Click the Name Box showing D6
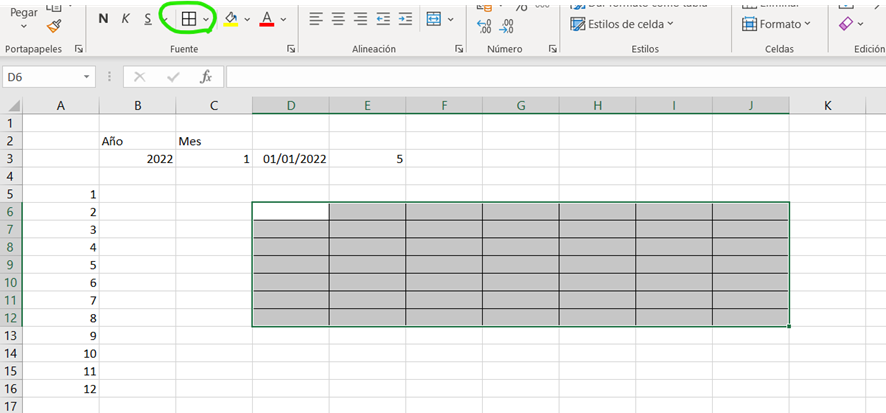886x413 pixels. point(42,77)
